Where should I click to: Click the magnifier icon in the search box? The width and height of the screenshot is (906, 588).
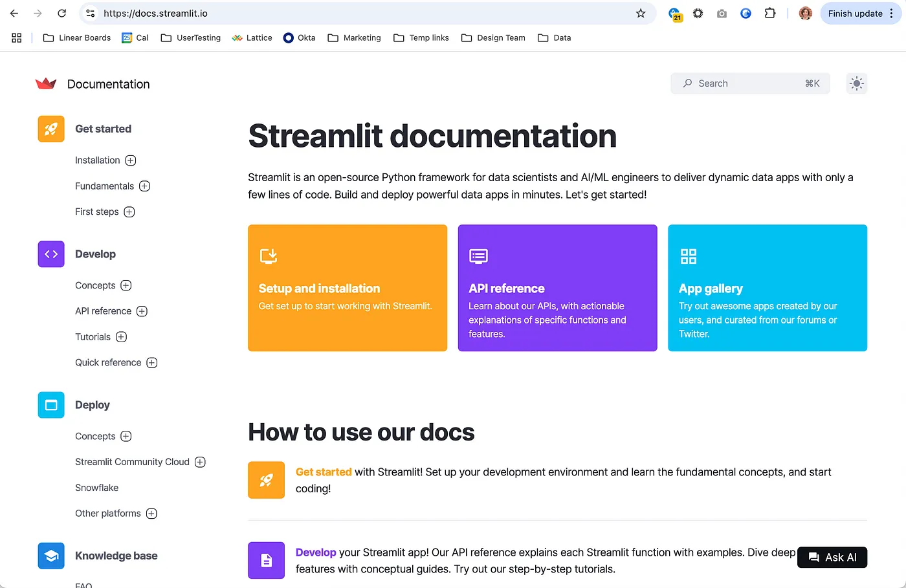click(687, 83)
